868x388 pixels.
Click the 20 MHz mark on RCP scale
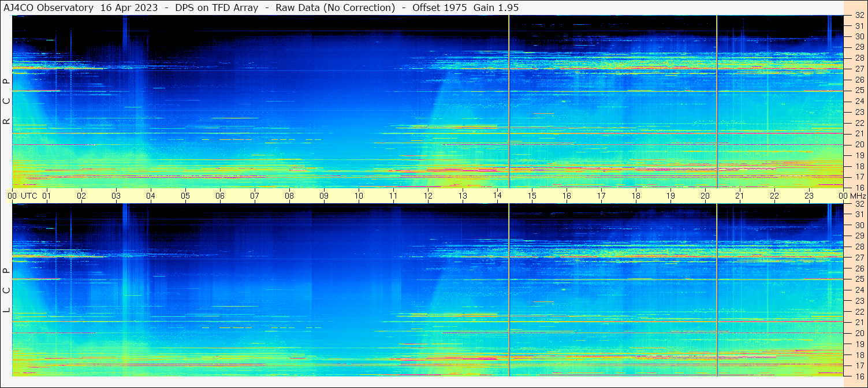coord(859,144)
